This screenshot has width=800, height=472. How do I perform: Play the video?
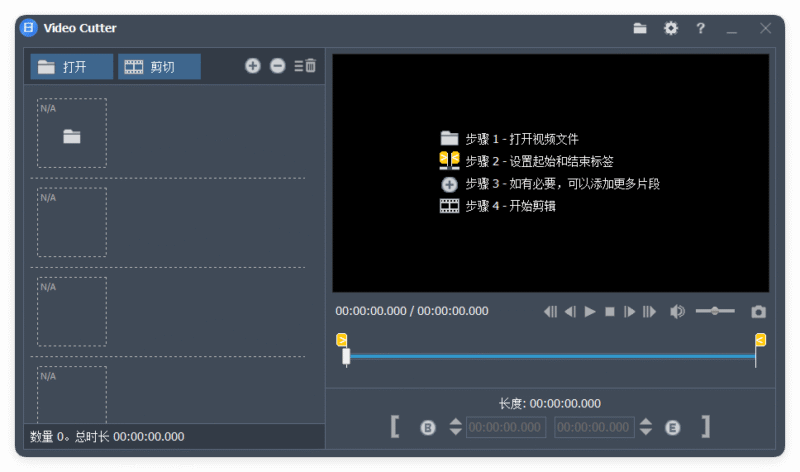[x=590, y=312]
